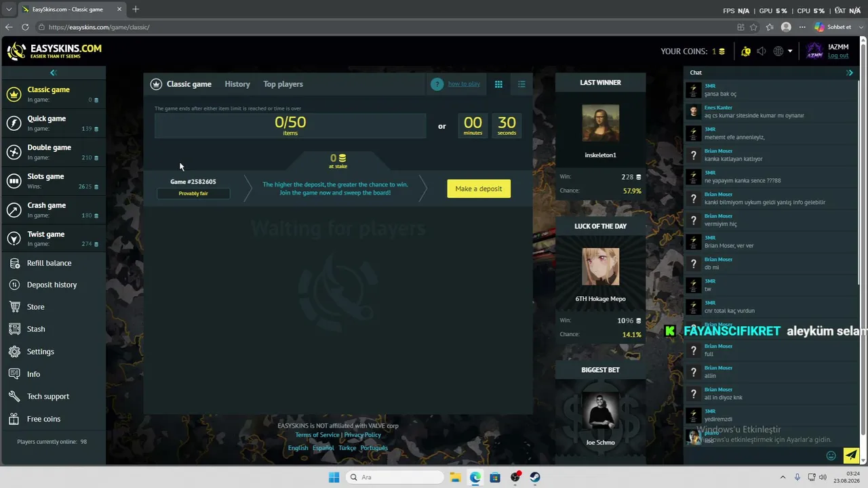868x488 pixels.
Task: Click Enes Kanter username in chat
Action: click(x=718, y=108)
